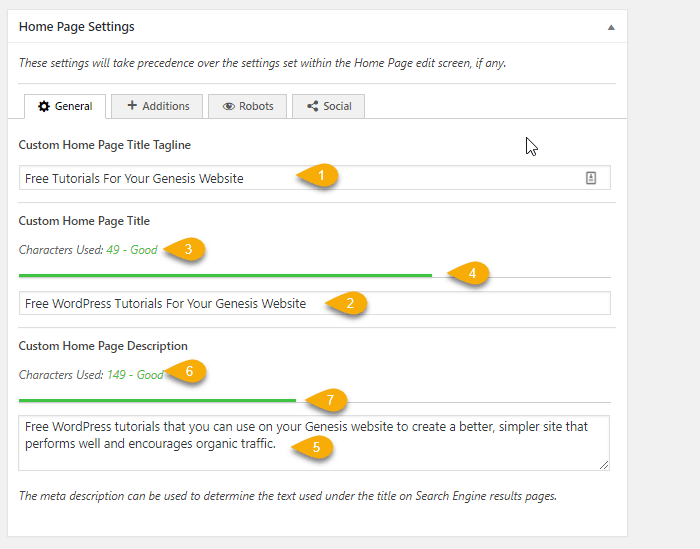
Task: Click the orange callout marker numbered 1
Action: [321, 176]
